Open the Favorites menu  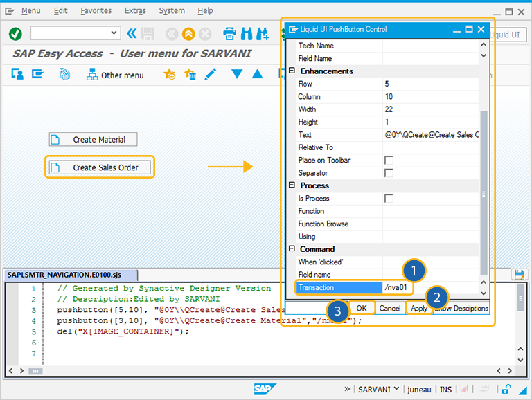tap(96, 11)
